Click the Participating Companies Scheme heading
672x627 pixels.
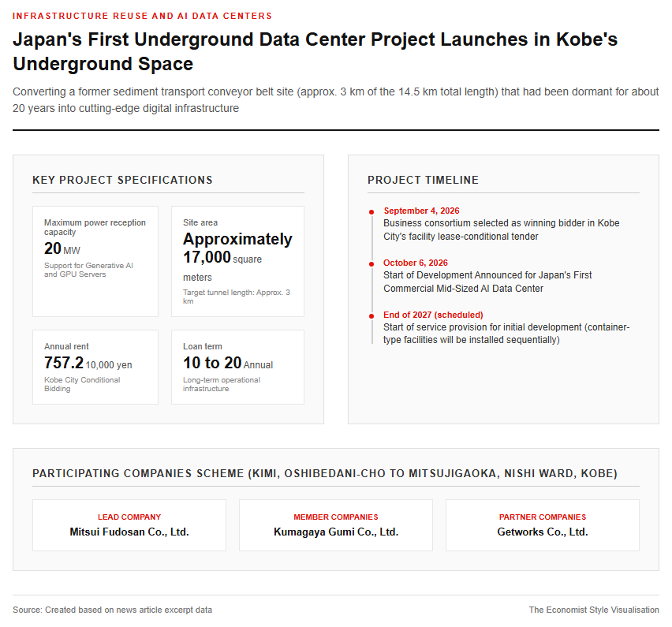coord(325,473)
